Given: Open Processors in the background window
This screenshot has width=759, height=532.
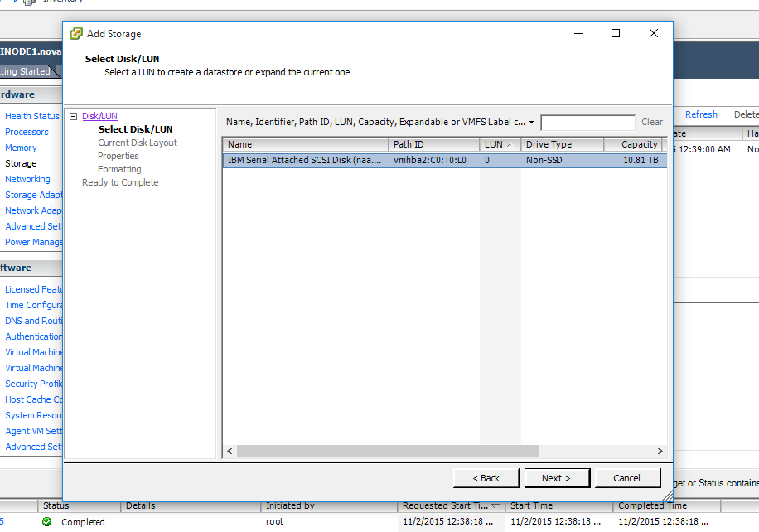Looking at the screenshot, I should tap(27, 132).
